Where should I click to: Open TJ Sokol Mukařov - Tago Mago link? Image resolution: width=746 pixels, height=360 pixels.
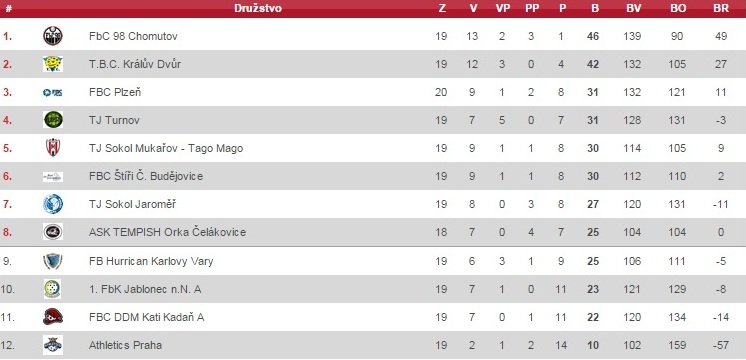(166, 148)
